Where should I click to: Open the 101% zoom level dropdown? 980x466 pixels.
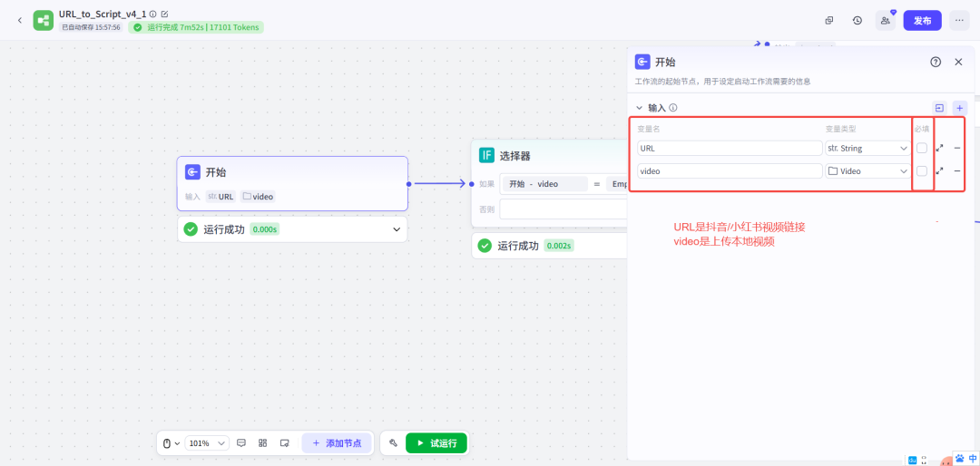tap(208, 443)
